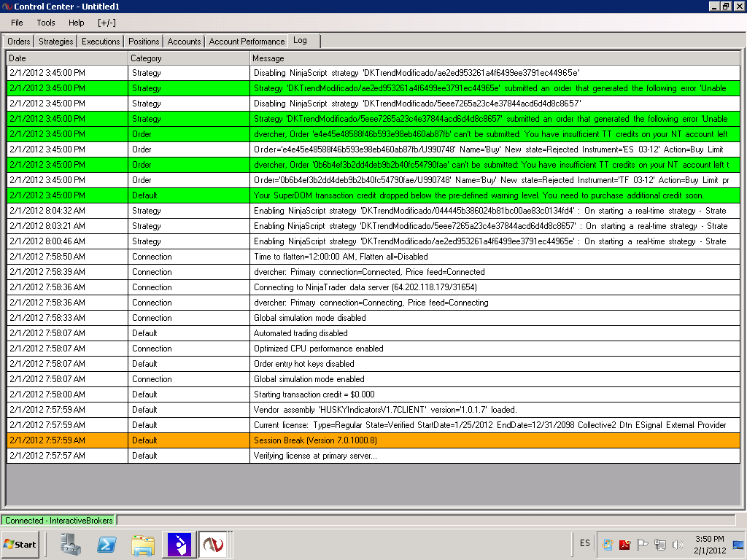Switch to the Positions tab
This screenshot has height=560, width=747.
click(x=144, y=42)
